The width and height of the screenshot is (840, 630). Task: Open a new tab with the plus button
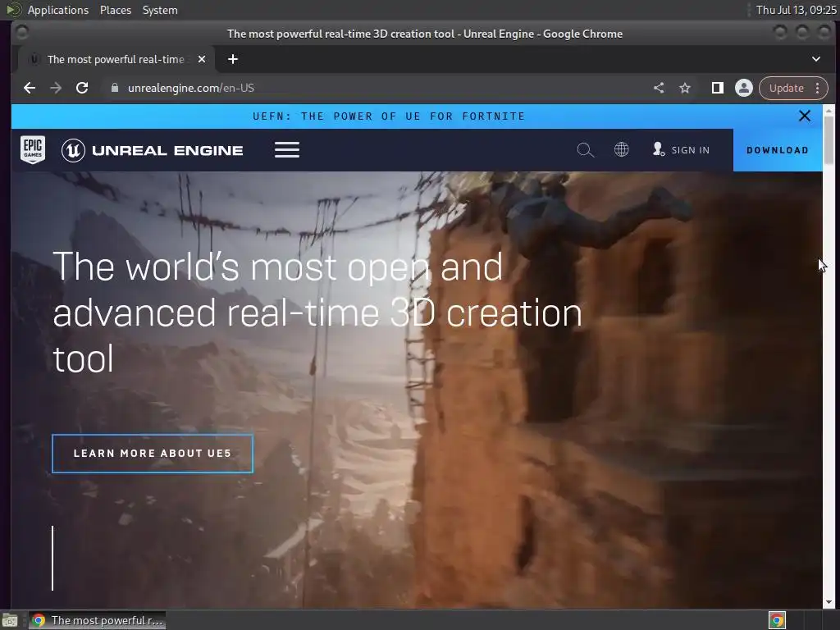tap(232, 59)
